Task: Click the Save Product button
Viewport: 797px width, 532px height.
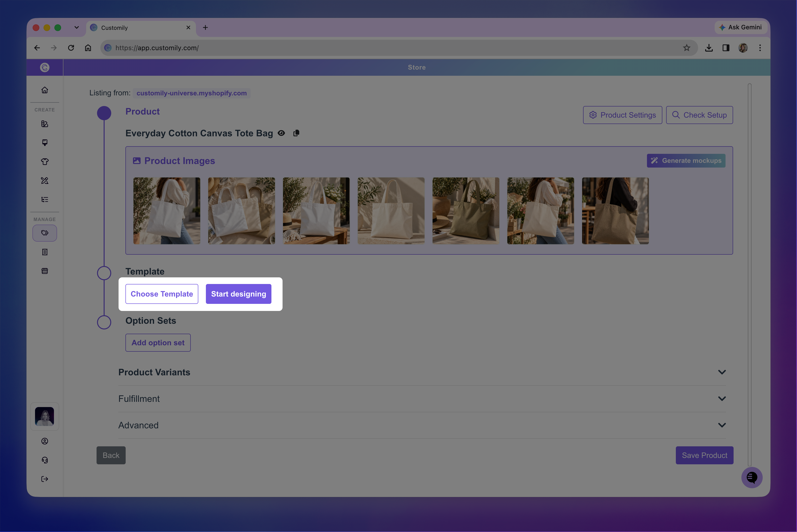Action: click(704, 455)
